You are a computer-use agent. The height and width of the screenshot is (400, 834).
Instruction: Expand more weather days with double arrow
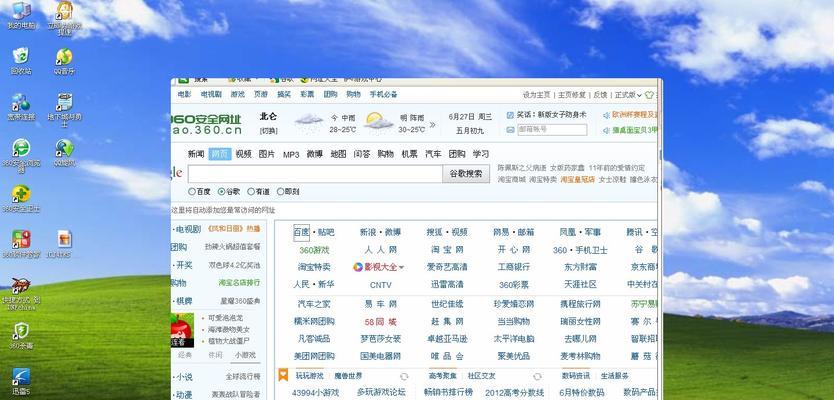tap(432, 125)
